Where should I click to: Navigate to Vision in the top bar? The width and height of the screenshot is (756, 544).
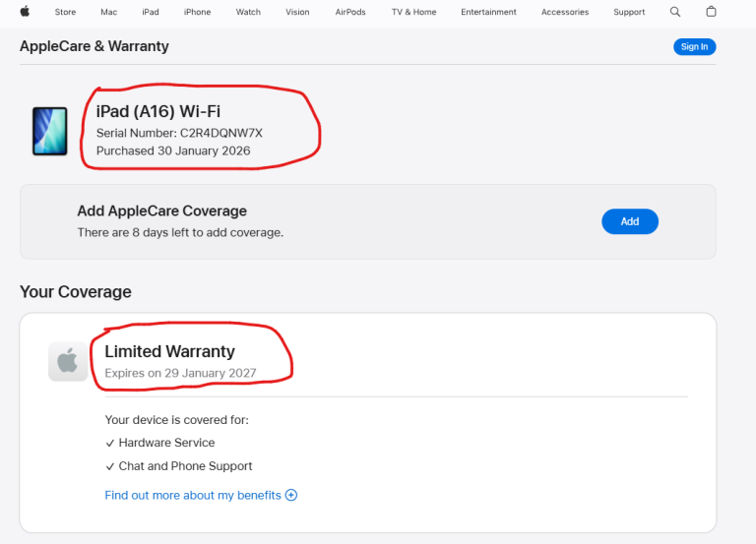tap(297, 12)
